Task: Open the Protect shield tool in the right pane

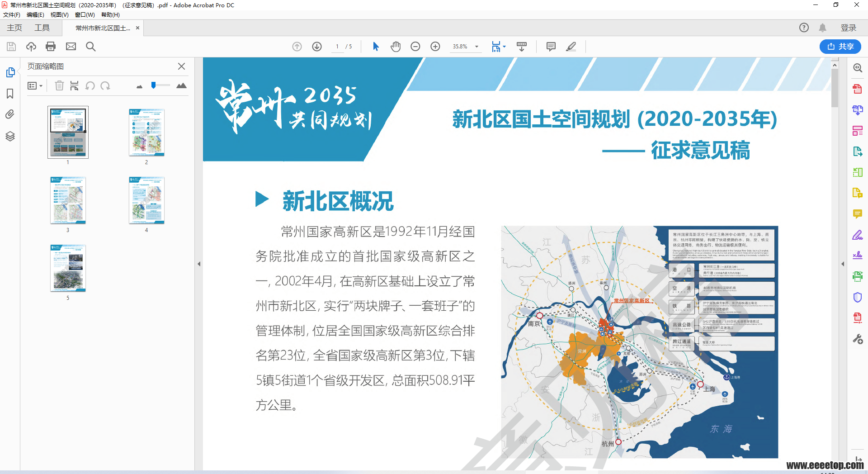Action: click(x=858, y=297)
